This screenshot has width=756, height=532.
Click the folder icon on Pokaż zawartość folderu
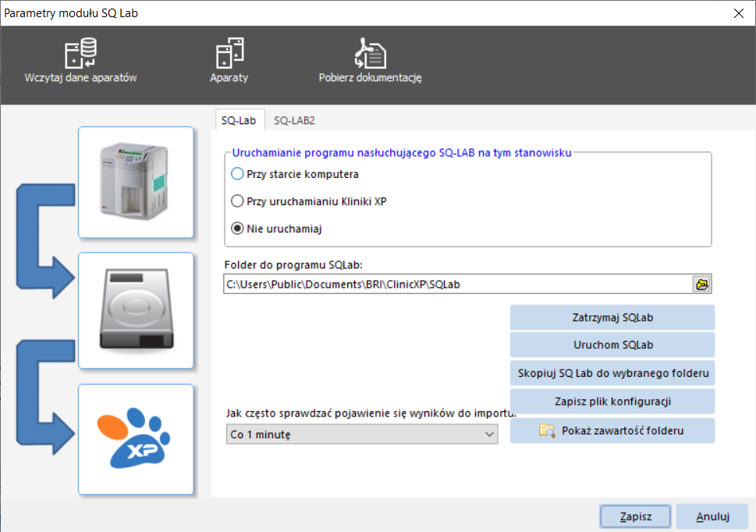click(x=547, y=431)
